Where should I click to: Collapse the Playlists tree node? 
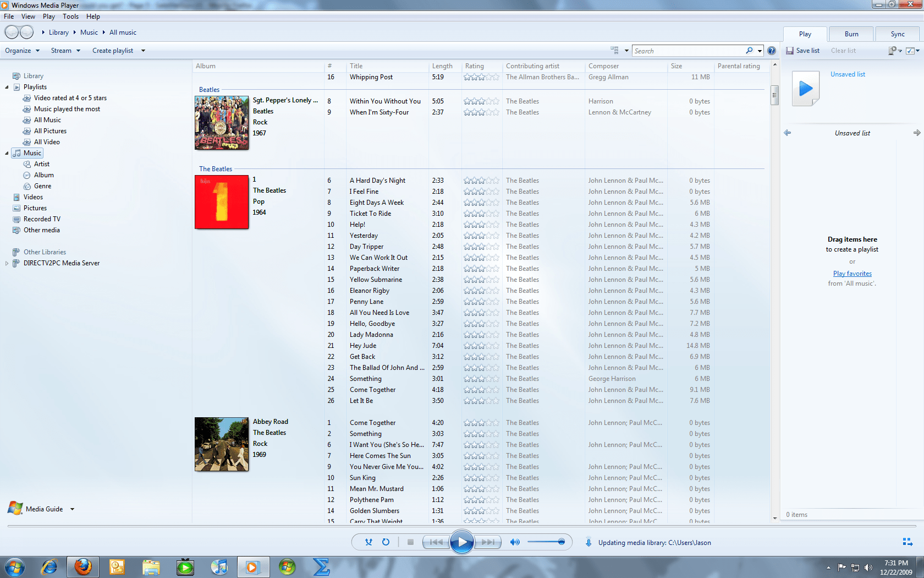click(x=7, y=87)
